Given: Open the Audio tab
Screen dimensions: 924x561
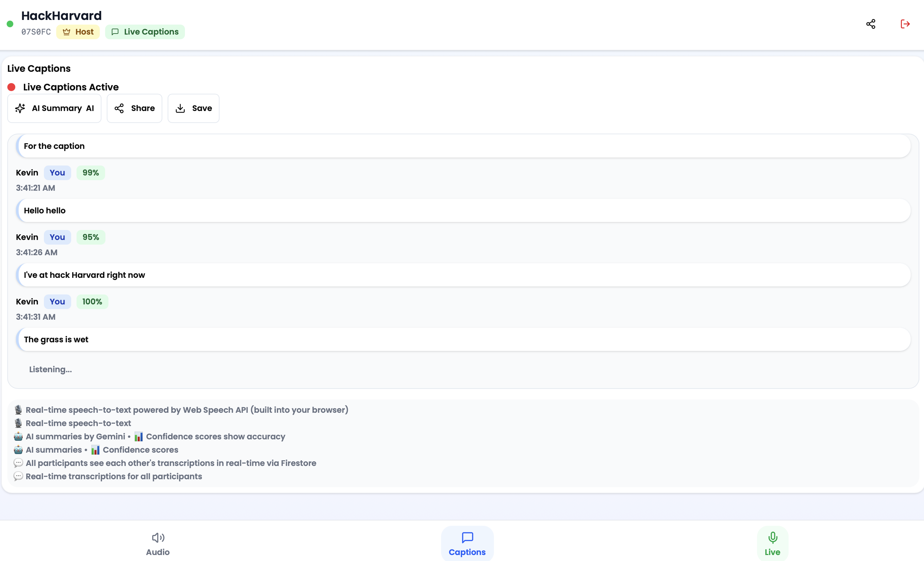Looking at the screenshot, I should coord(158,552).
